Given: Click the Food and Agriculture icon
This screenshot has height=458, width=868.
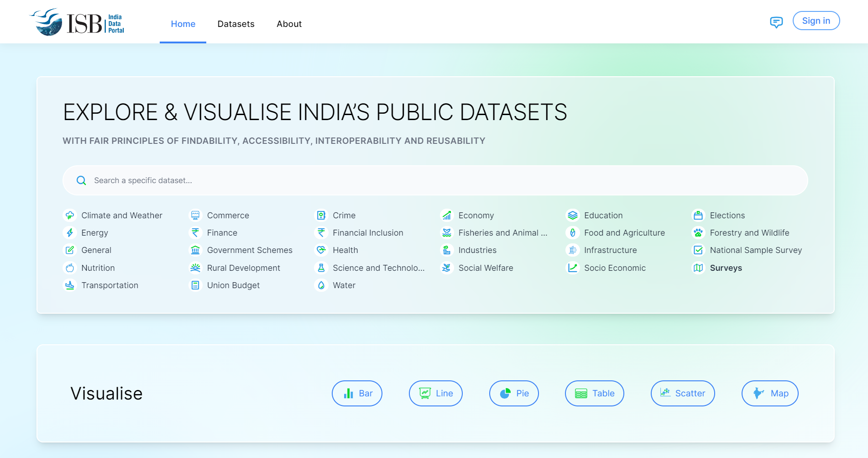Looking at the screenshot, I should [x=573, y=232].
